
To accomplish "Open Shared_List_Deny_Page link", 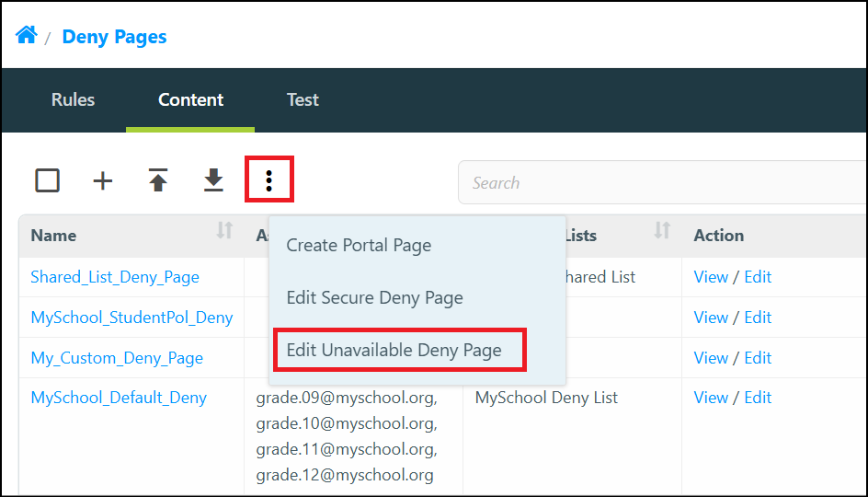I will [115, 277].
